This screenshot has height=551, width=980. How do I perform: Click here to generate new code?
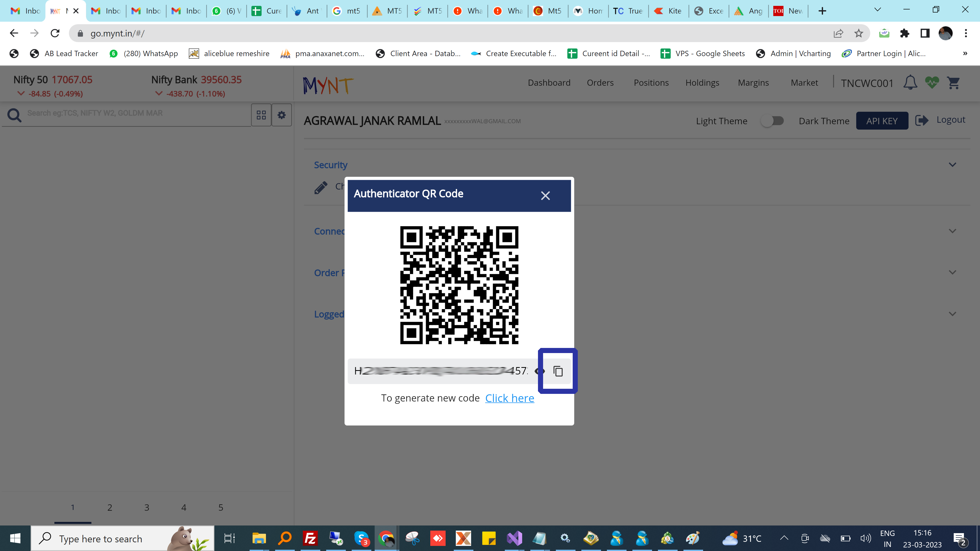(509, 398)
